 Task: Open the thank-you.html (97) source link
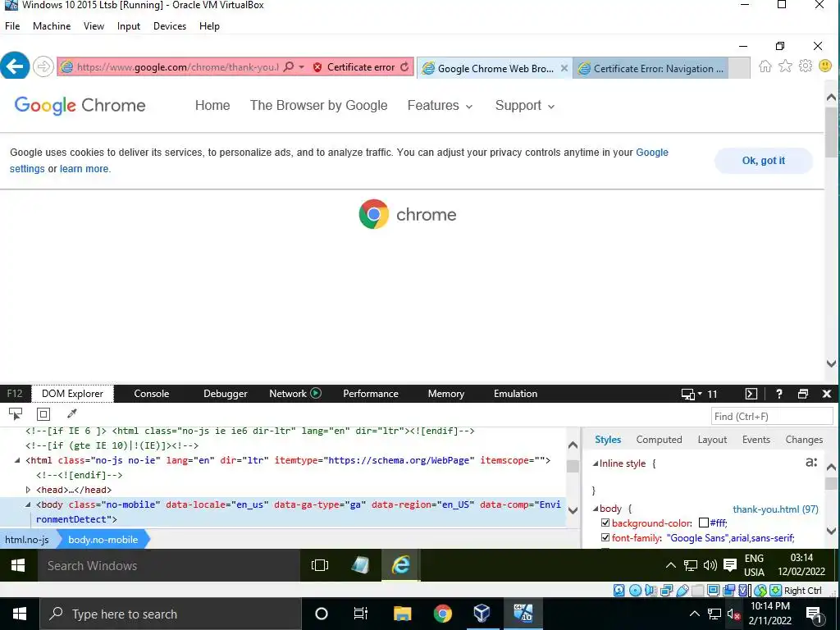(x=775, y=509)
